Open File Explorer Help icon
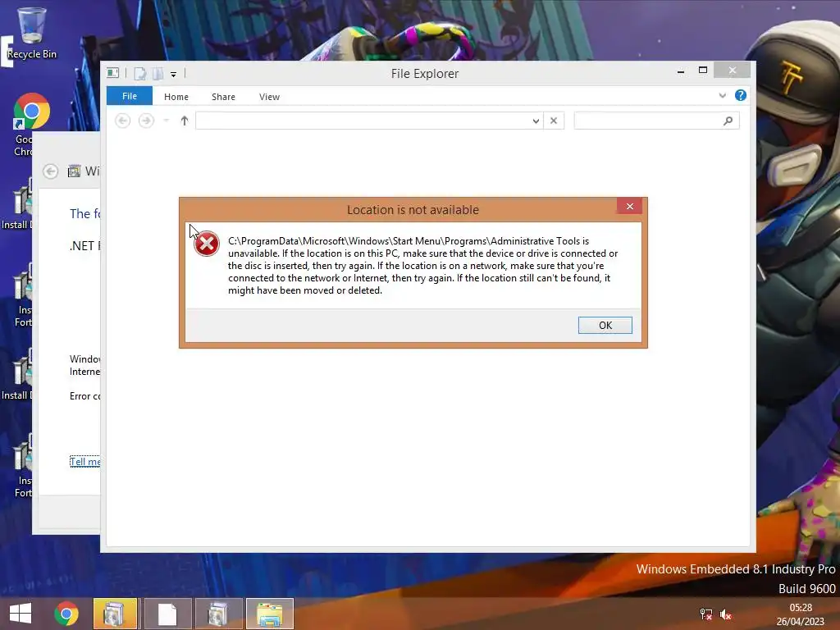Image resolution: width=840 pixels, height=630 pixels. (741, 95)
